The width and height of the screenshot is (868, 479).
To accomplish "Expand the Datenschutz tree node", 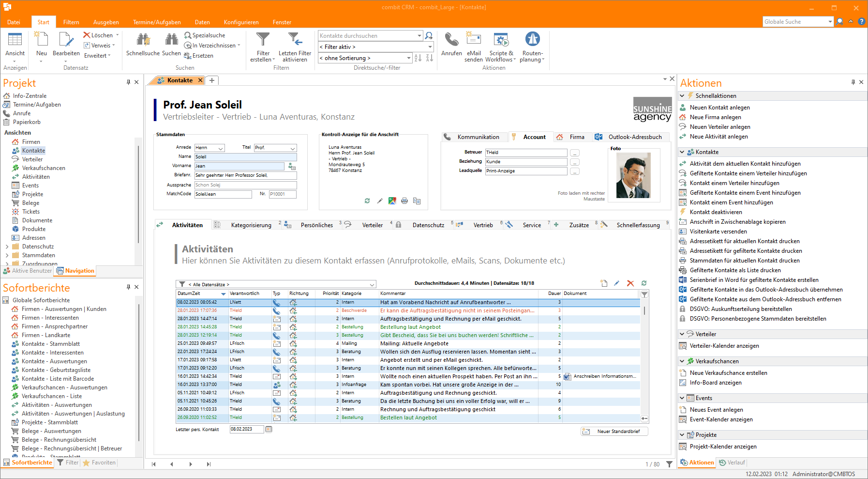I will (7, 247).
